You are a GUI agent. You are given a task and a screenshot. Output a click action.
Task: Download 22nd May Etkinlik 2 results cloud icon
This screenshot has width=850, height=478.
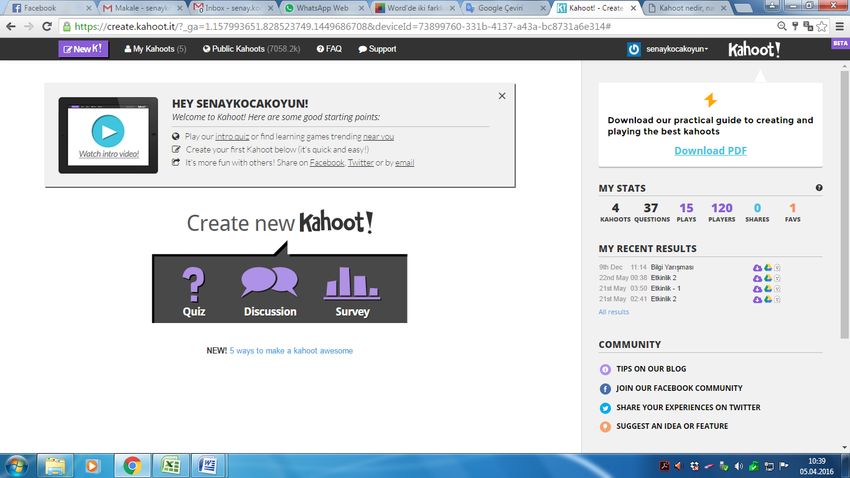[x=757, y=278]
